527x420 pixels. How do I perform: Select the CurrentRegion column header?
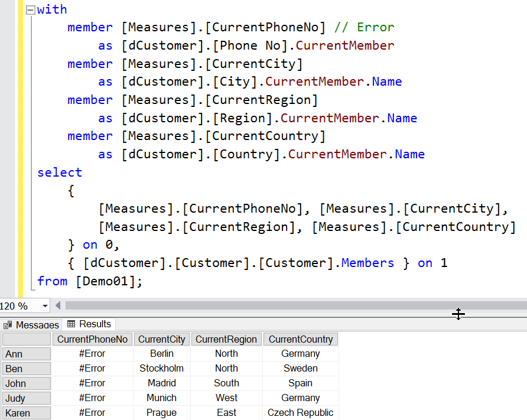[226, 339]
